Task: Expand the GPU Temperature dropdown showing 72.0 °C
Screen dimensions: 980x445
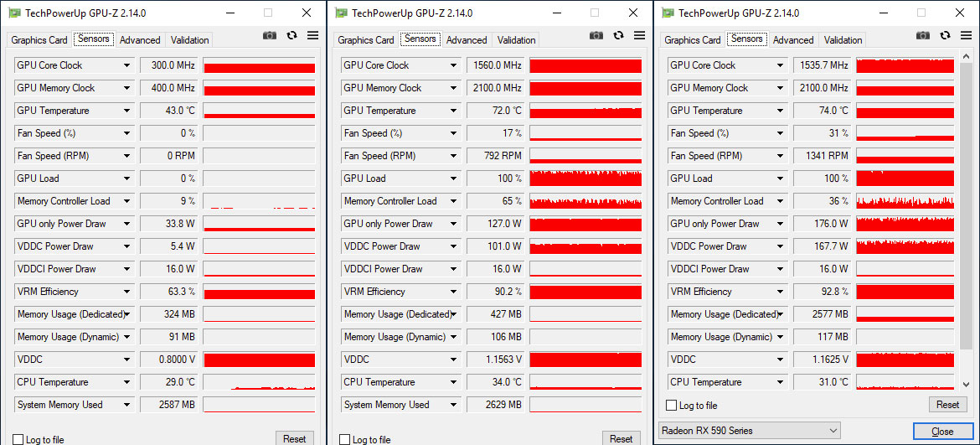Action: click(x=454, y=111)
